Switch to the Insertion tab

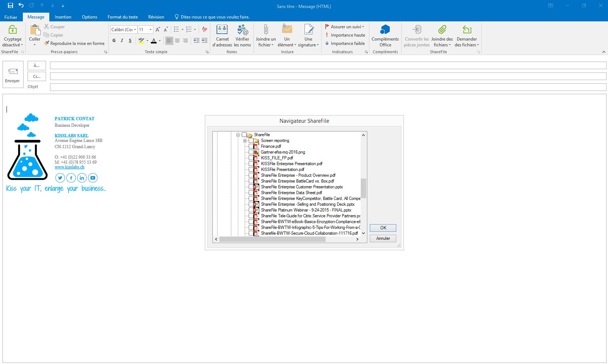click(x=63, y=17)
